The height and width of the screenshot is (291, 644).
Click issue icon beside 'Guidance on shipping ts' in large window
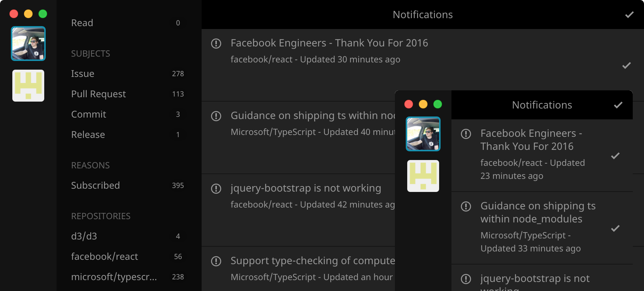coord(216,116)
